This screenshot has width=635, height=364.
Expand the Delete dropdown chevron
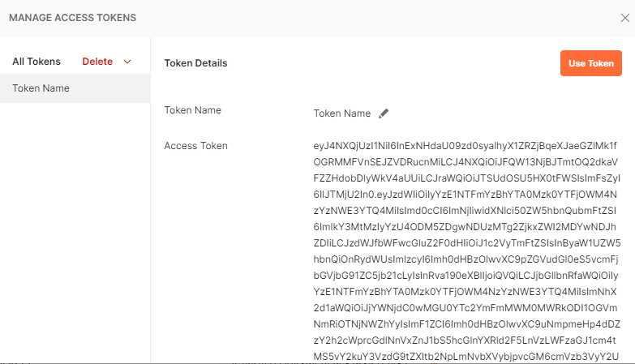click(x=127, y=62)
